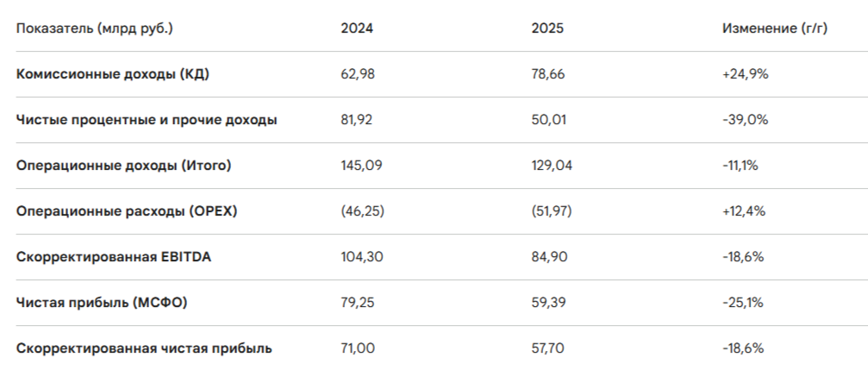Select the 'Операционные доходы (Итого)' row label
The width and height of the screenshot is (868, 370).
(123, 166)
